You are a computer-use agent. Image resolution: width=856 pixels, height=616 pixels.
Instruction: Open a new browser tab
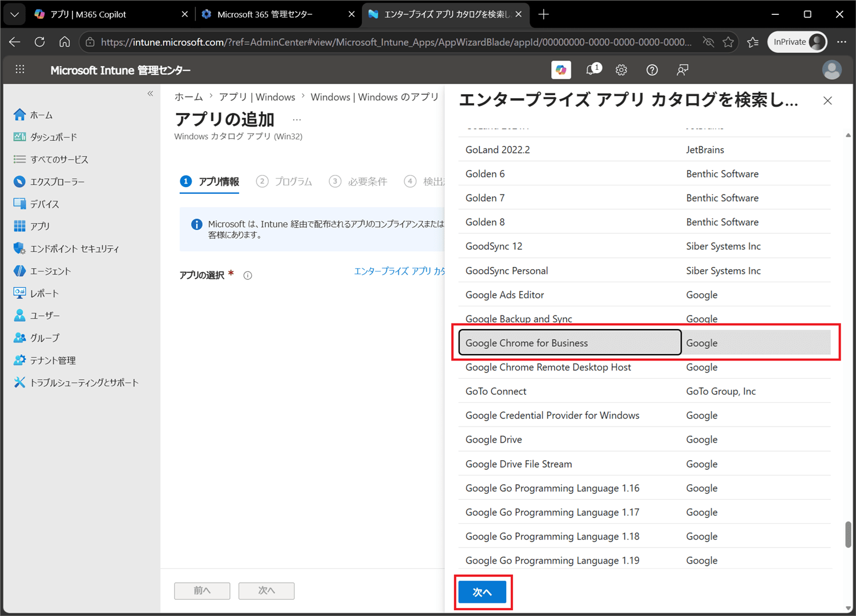(543, 14)
